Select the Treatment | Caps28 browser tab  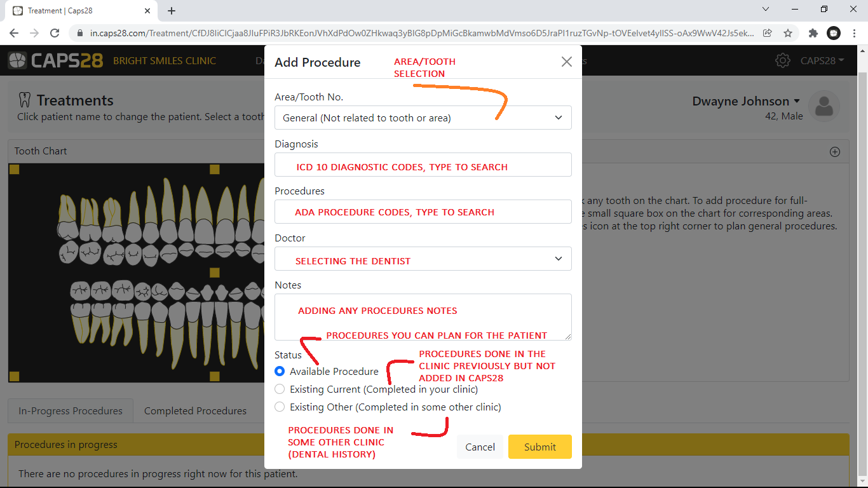coord(82,11)
